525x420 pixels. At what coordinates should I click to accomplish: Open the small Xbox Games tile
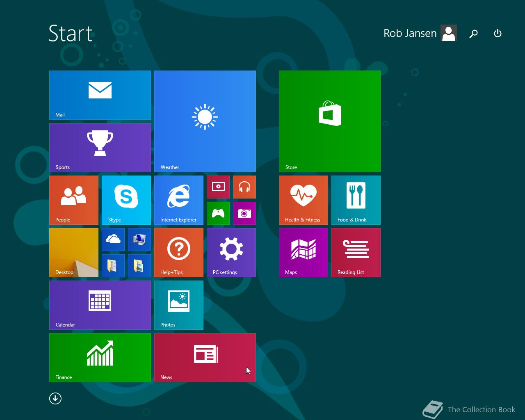click(218, 213)
